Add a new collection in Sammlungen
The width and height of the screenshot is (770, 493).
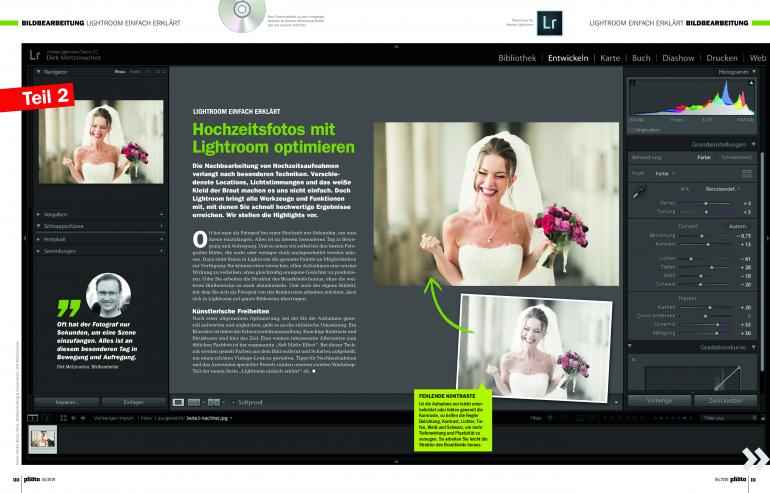point(161,251)
